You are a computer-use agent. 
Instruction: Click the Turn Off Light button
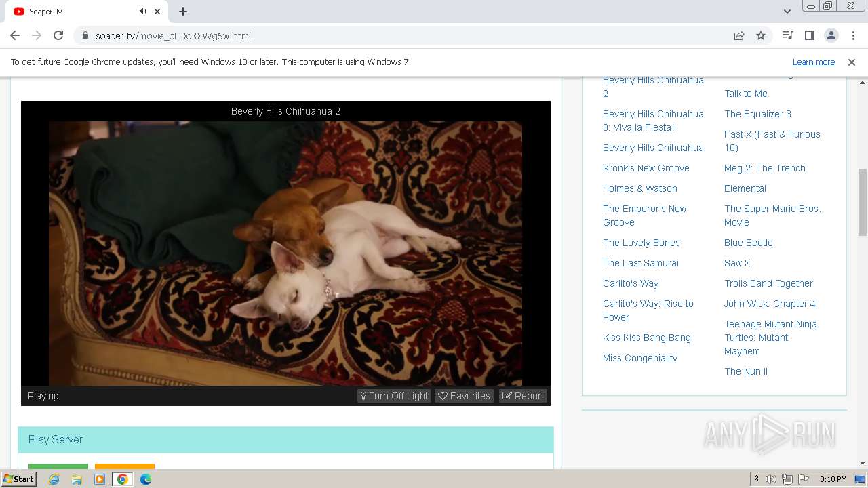394,396
